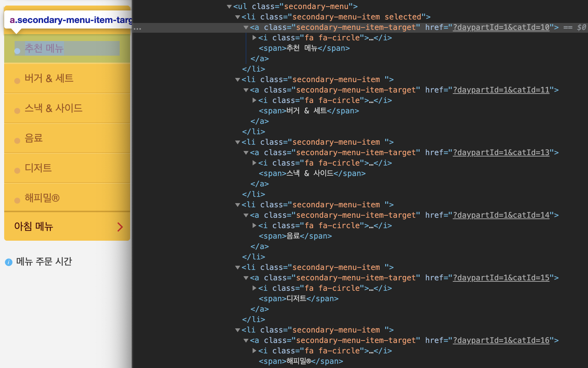Collapse the anchor node with catId=13
The height and width of the screenshot is (368, 588).
[x=246, y=153]
